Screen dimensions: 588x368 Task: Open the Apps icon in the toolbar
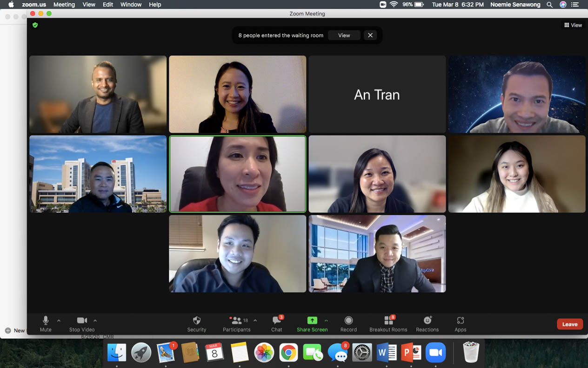(x=460, y=320)
